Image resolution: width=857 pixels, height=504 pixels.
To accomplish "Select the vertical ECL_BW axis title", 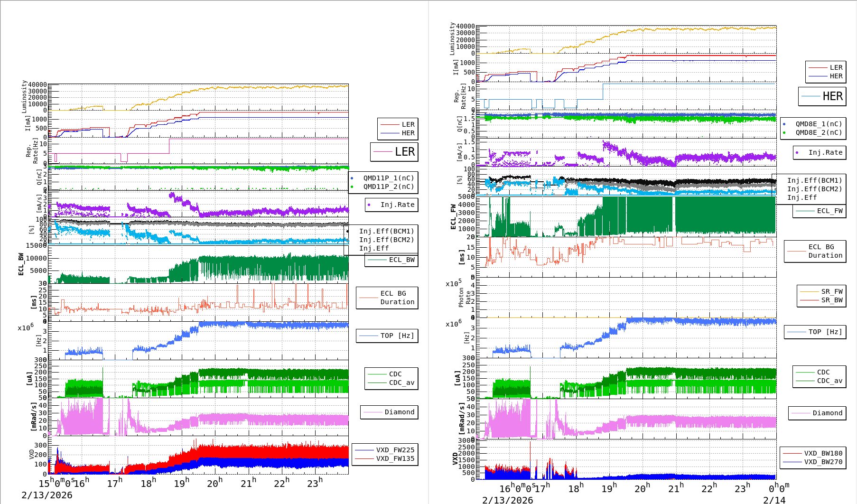I will tap(21, 264).
